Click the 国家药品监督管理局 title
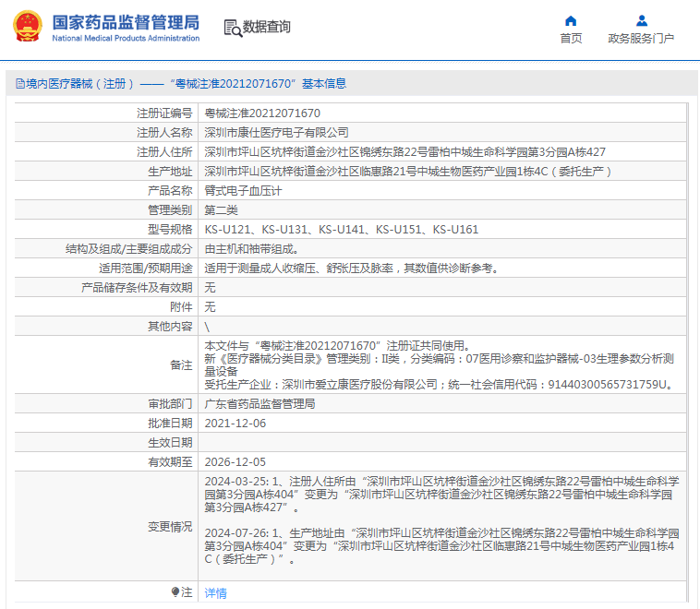The width and height of the screenshot is (700, 609). (126, 22)
